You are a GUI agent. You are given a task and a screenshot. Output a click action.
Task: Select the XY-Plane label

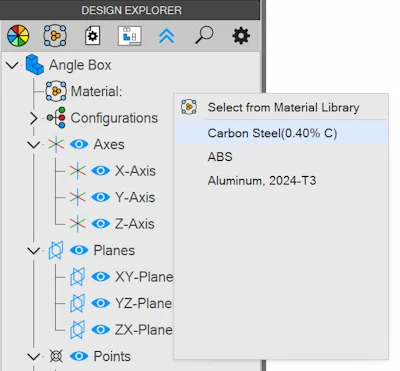point(144,277)
